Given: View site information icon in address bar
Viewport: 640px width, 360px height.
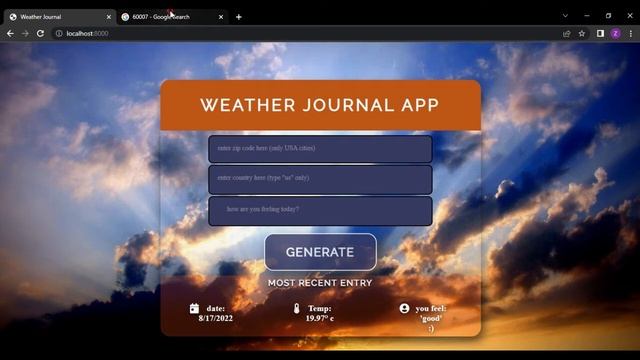Looking at the screenshot, I should pos(59,33).
